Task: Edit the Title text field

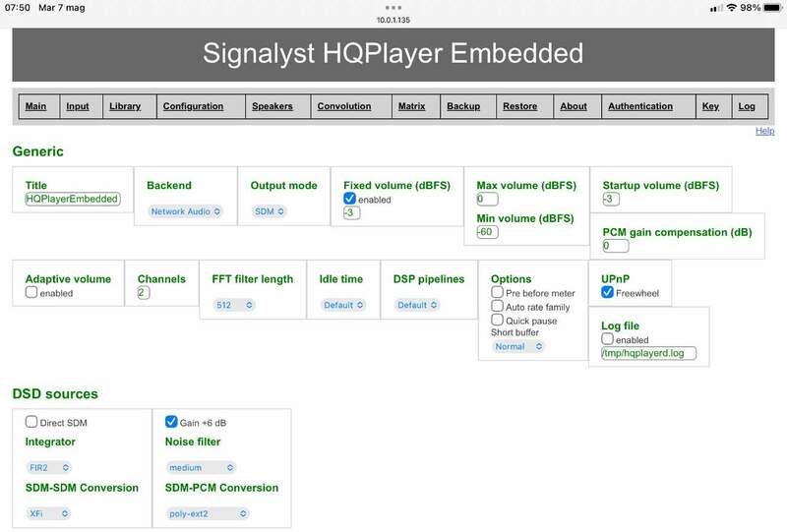Action: 73,199
